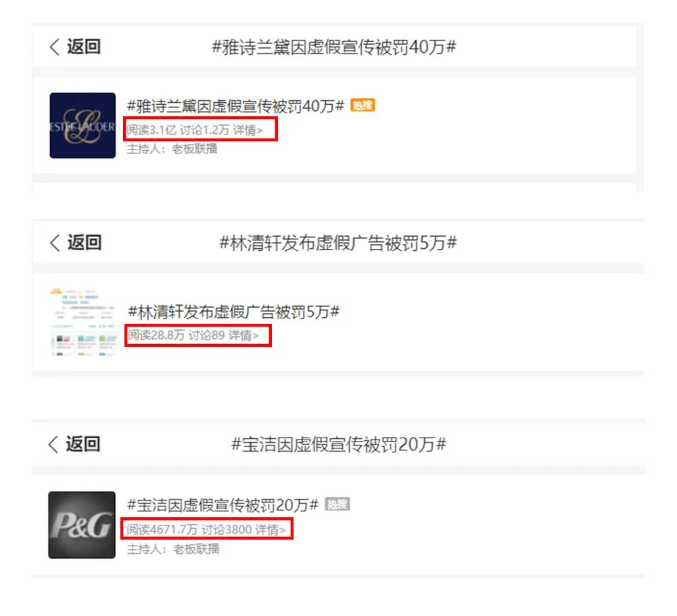
Task: Open hashtag #宝洁因虚假宣传被罚20万# in the card
Action: tap(223, 504)
